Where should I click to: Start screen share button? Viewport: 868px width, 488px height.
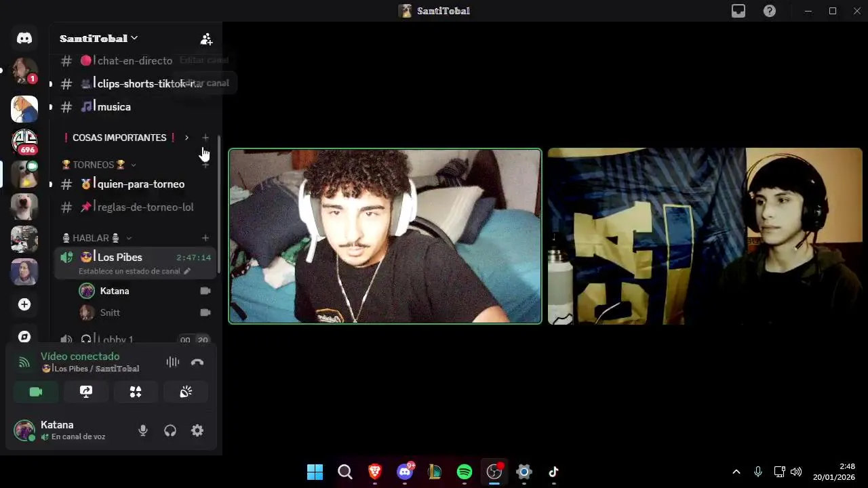[86, 392]
